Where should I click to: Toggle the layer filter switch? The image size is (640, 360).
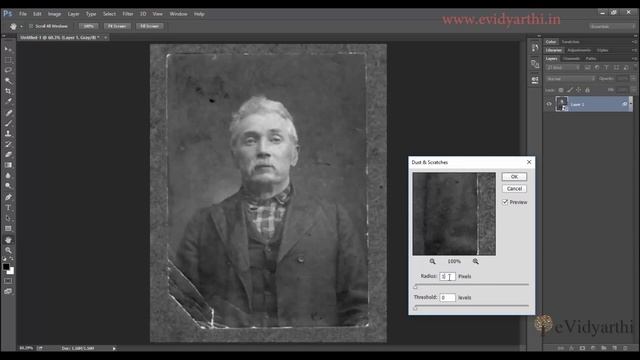635,67
